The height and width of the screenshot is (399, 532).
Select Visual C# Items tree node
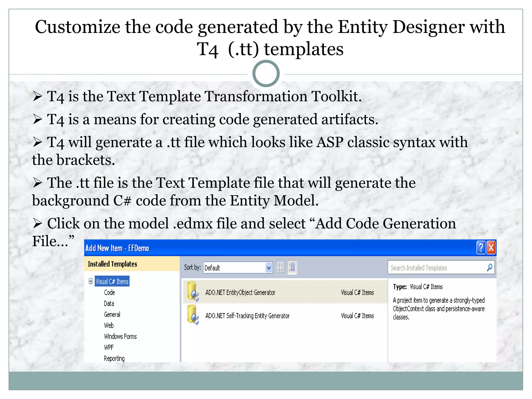tap(112, 282)
